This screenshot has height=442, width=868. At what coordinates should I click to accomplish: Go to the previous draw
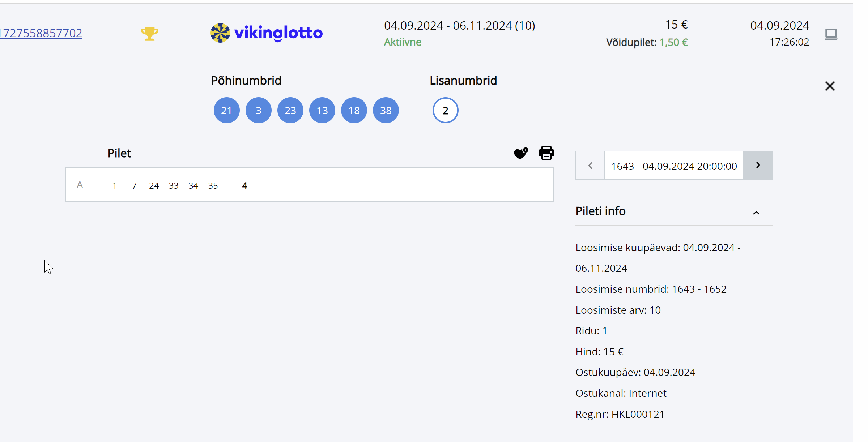590,166
